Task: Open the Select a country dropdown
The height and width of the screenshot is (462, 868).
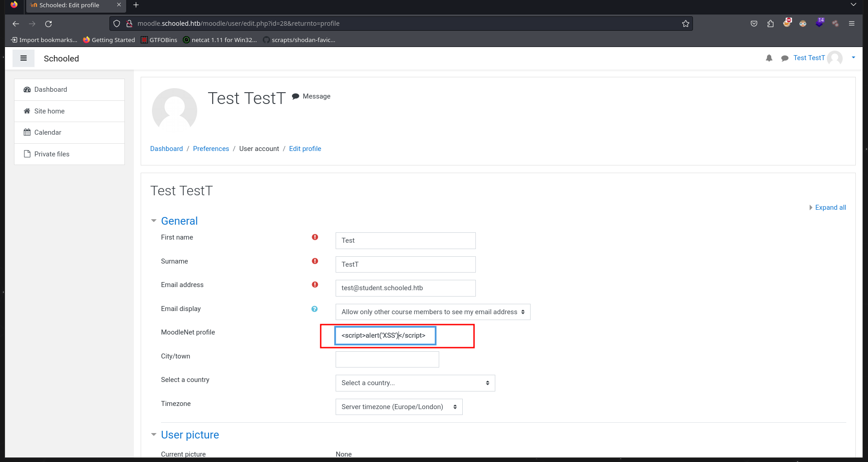Action: pyautogui.click(x=415, y=383)
